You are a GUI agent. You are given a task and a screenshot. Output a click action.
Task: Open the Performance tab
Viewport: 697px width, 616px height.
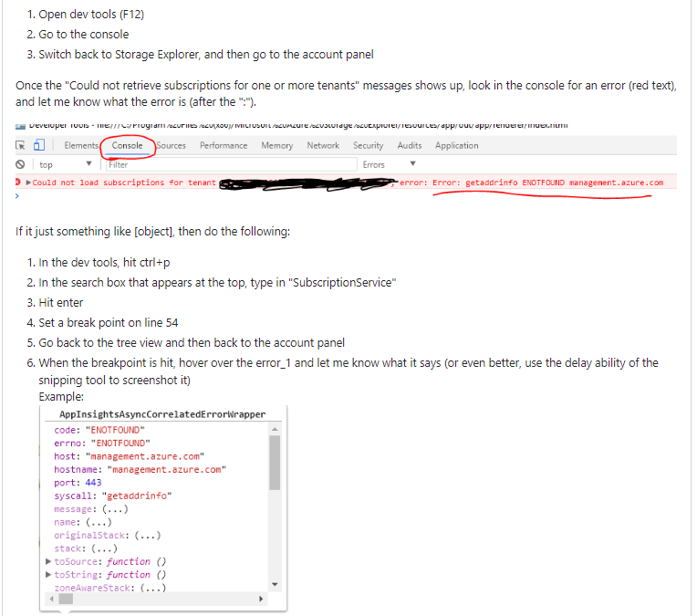(224, 145)
